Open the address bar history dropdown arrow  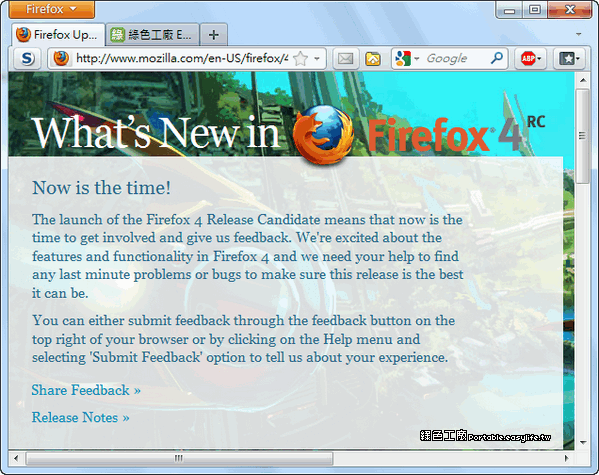tap(317, 59)
